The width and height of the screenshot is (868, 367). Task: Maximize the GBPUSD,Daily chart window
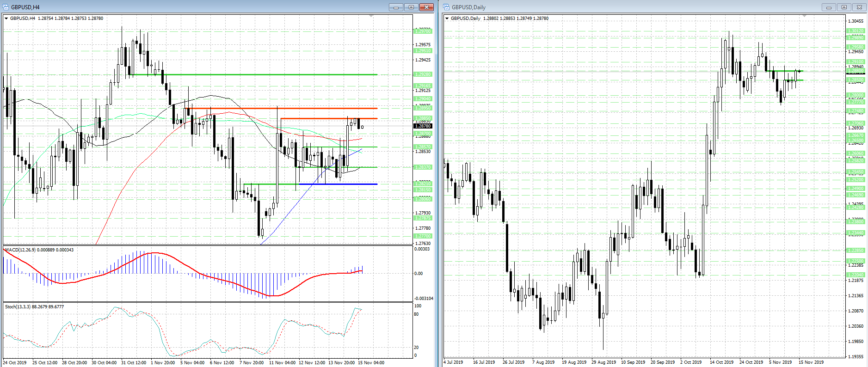coord(844,7)
